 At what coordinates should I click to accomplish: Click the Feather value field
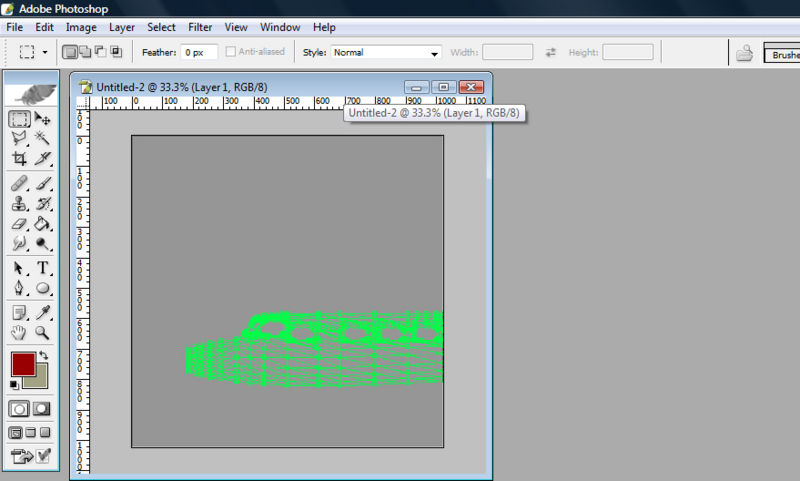click(199, 53)
